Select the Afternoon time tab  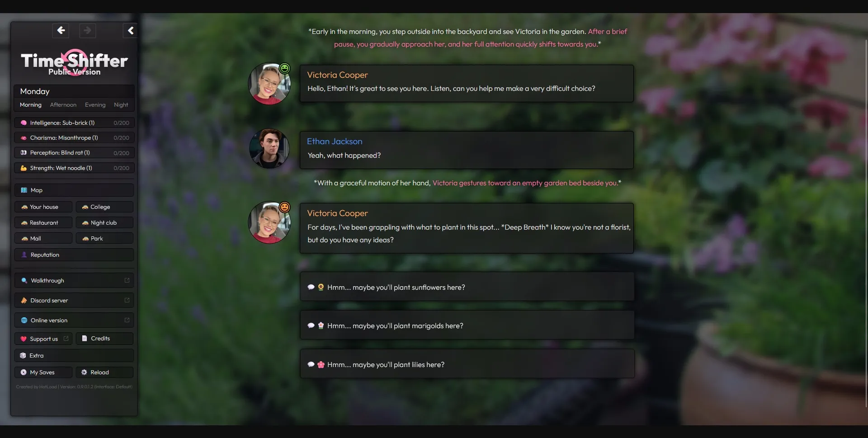tap(63, 105)
